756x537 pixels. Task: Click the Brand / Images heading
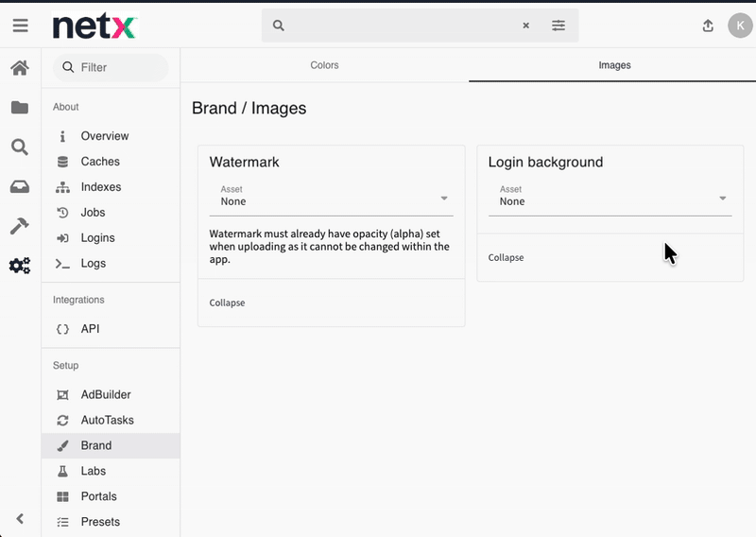point(249,108)
